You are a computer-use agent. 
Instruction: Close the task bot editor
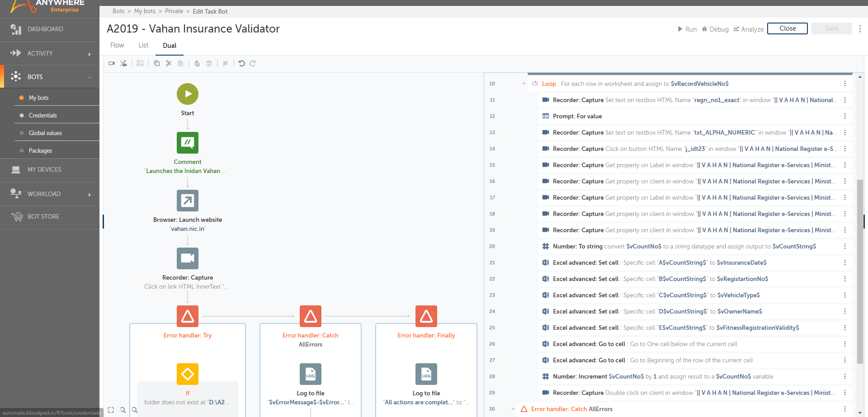point(788,28)
